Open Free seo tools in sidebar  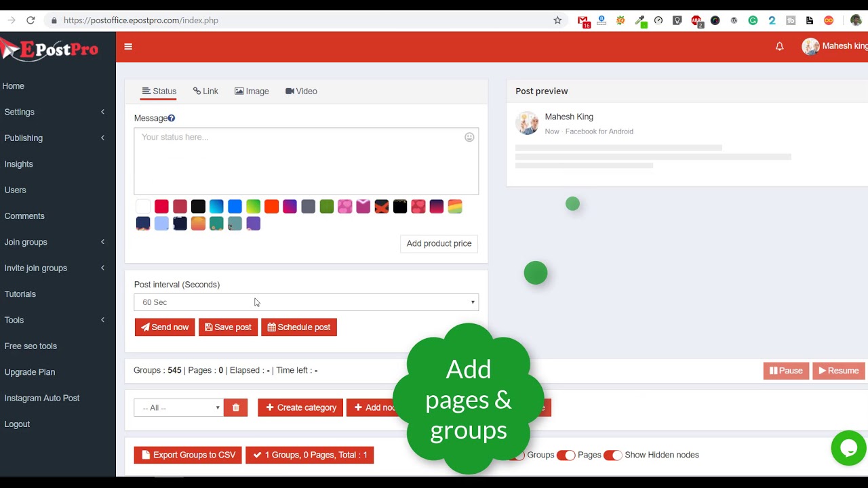(x=31, y=346)
